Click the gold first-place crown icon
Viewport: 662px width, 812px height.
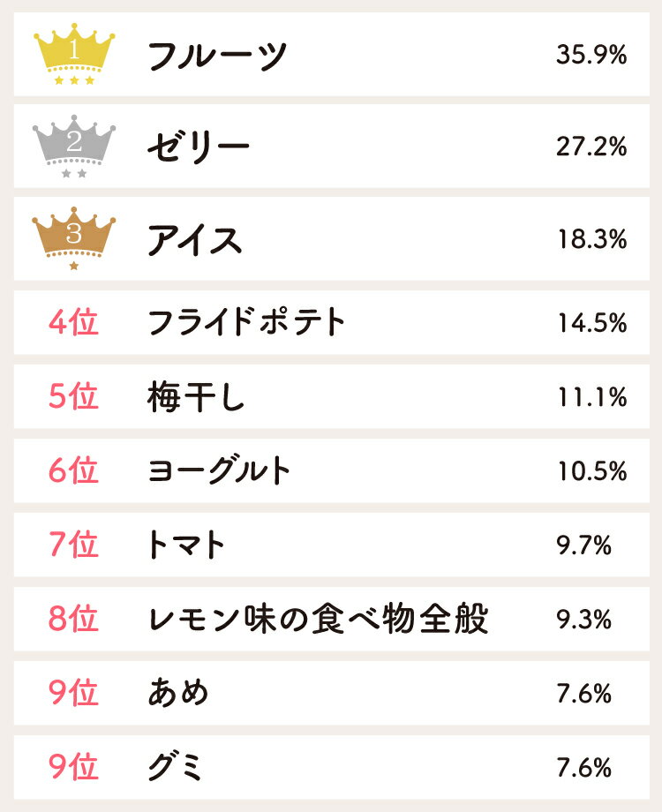(x=74, y=54)
